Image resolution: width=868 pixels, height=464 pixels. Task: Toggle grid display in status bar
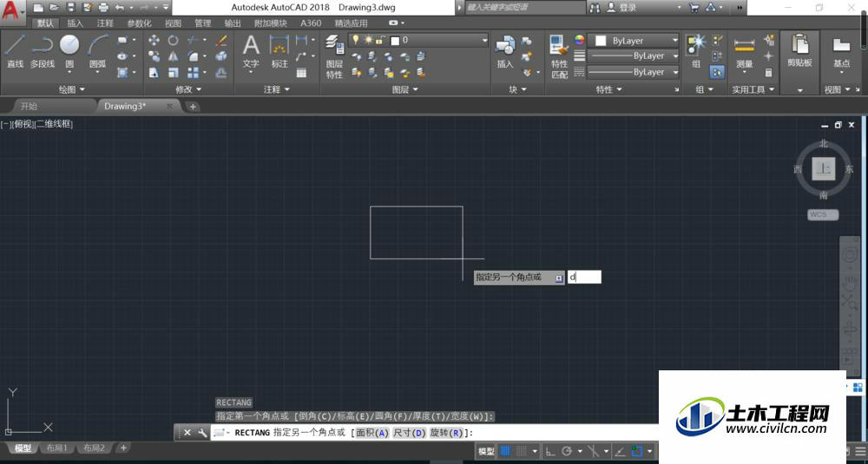pyautogui.click(x=505, y=451)
